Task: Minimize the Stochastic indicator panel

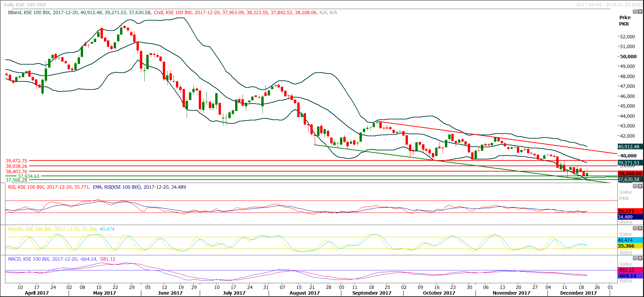Action: pos(635,228)
